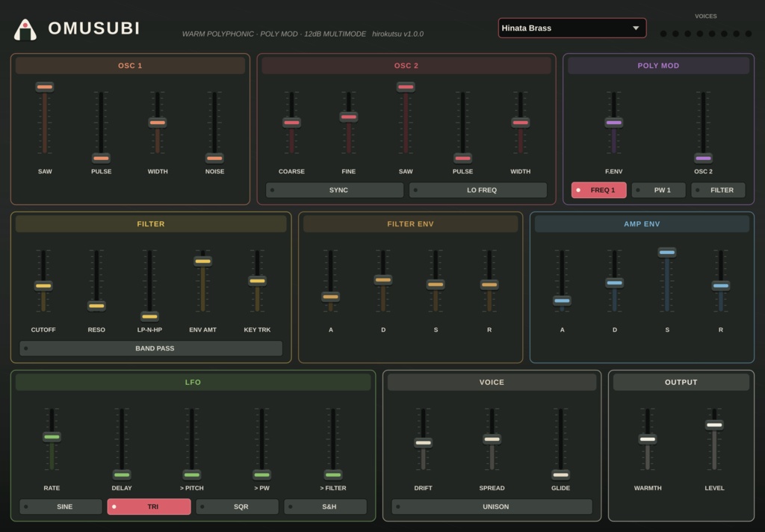Open the Hinata Brass preset dropdown
Screen dimensions: 765x532
(x=572, y=28)
